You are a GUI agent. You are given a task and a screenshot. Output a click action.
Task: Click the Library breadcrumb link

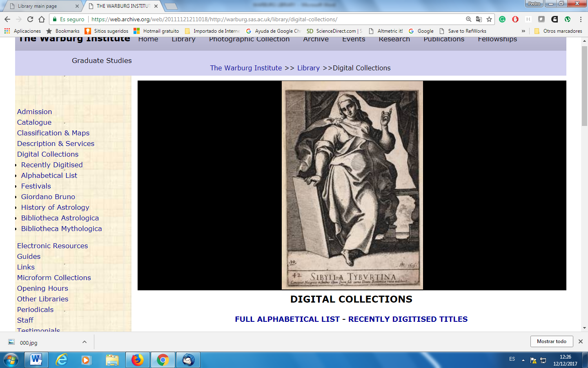point(308,68)
